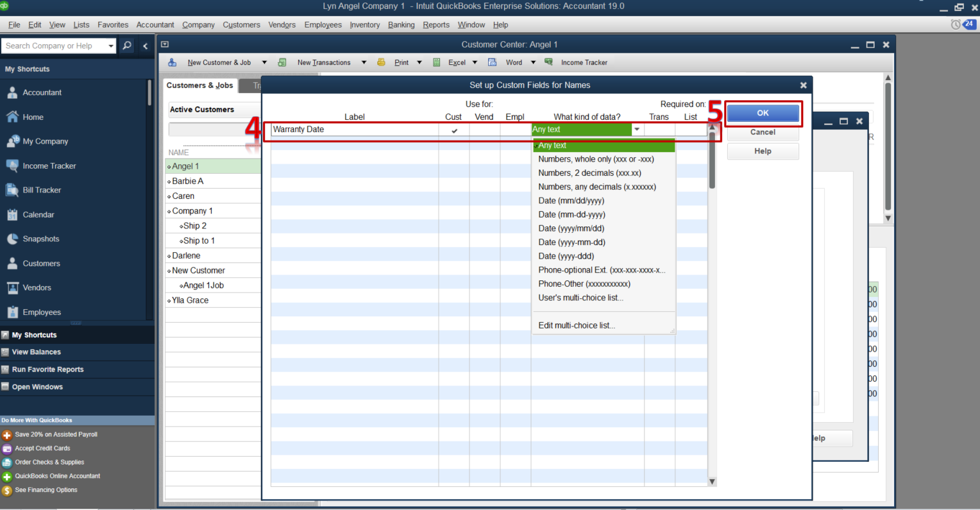The image size is (980, 510).
Task: Toggle Required on List for Warranty Date
Action: pyautogui.click(x=691, y=130)
